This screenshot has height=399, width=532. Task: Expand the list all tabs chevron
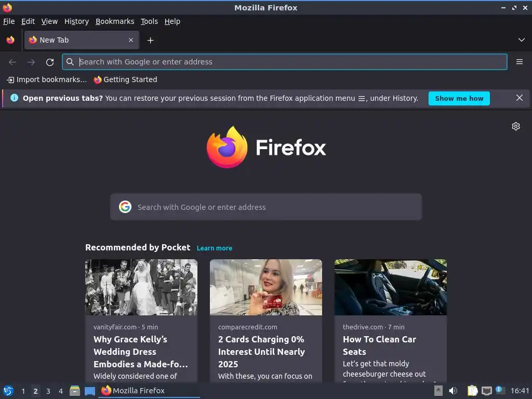522,40
